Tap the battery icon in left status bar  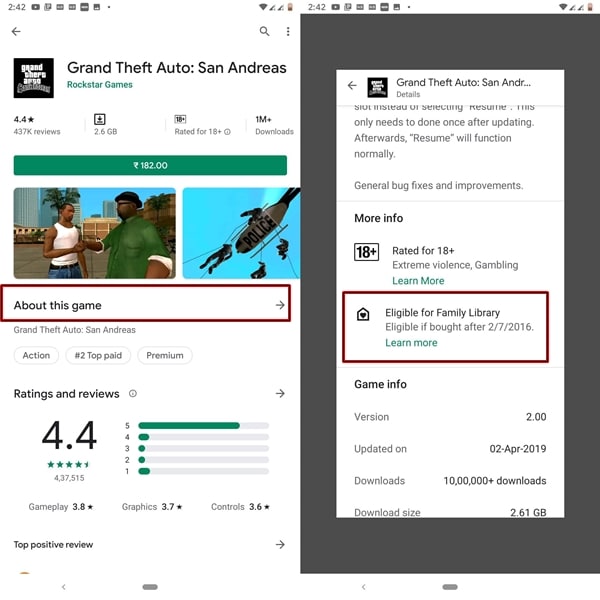[290, 7]
